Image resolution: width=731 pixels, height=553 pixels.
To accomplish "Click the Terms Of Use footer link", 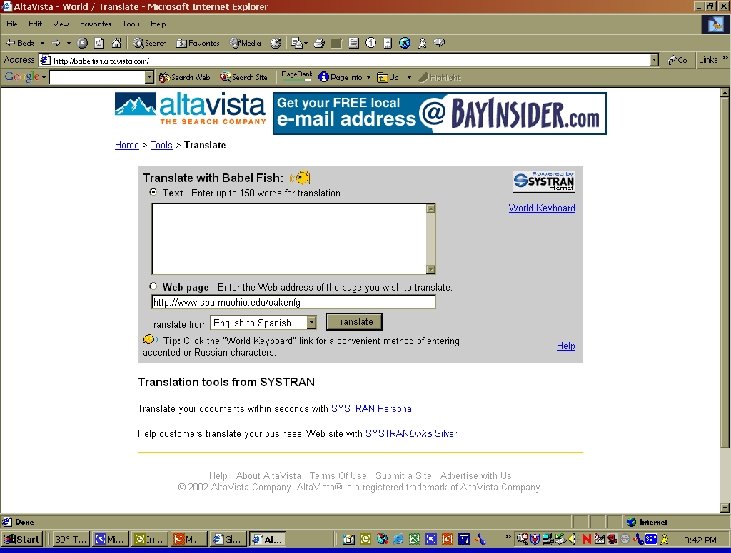I will click(x=338, y=476).
